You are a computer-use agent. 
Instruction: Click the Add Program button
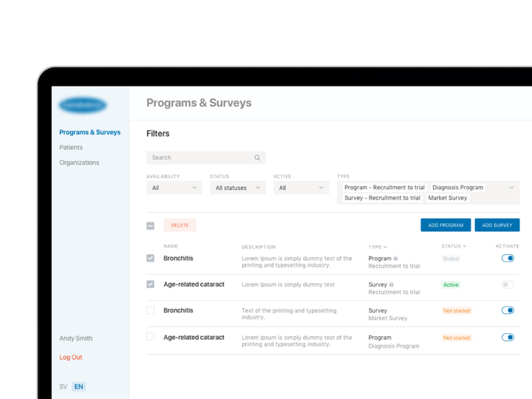pos(446,225)
